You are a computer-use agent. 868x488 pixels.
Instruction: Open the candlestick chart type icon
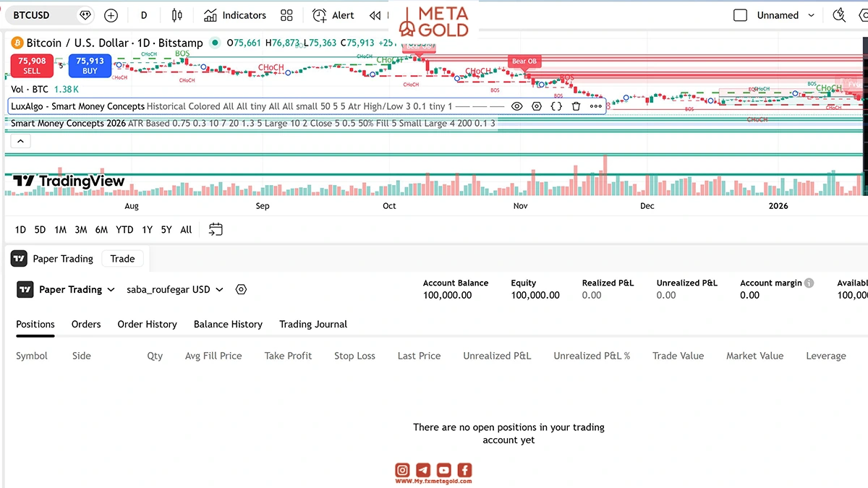point(177,15)
